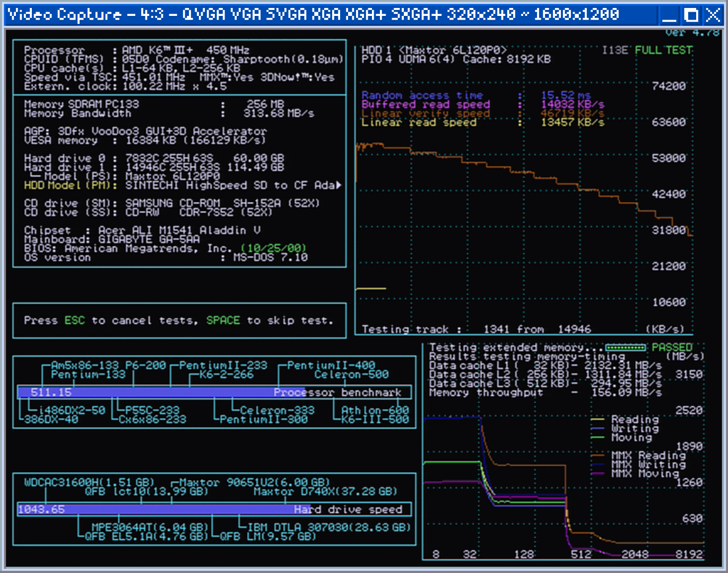The image size is (728, 573).
Task: Click the green "SPACE" key hint
Action: (223, 320)
